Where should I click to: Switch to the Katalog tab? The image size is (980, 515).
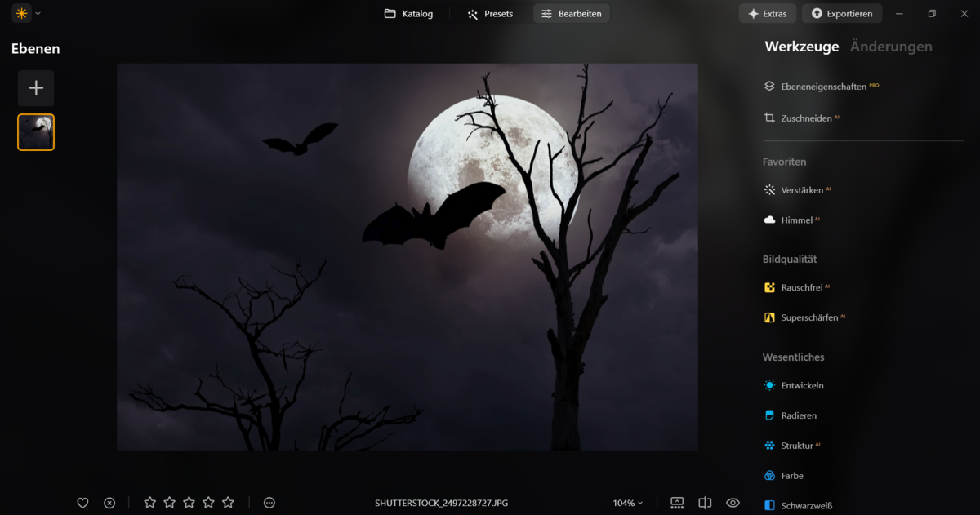(x=408, y=14)
